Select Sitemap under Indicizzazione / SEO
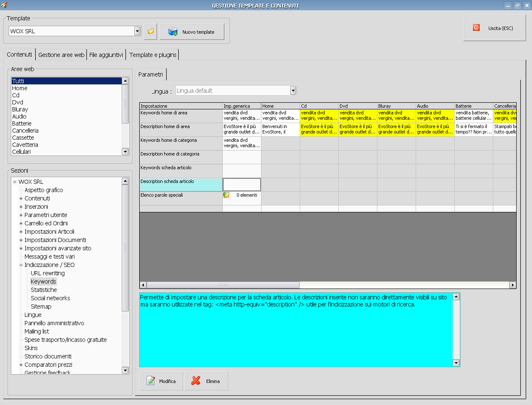 point(41,306)
